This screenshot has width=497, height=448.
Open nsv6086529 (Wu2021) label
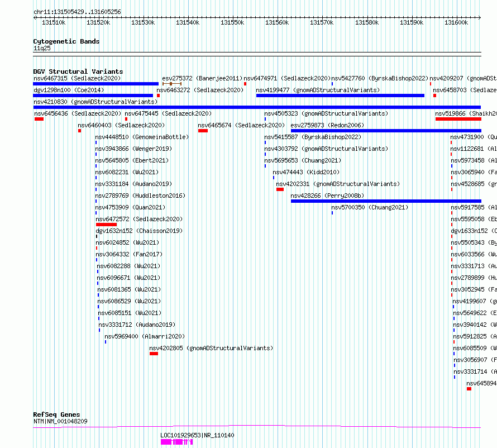[x=130, y=301]
